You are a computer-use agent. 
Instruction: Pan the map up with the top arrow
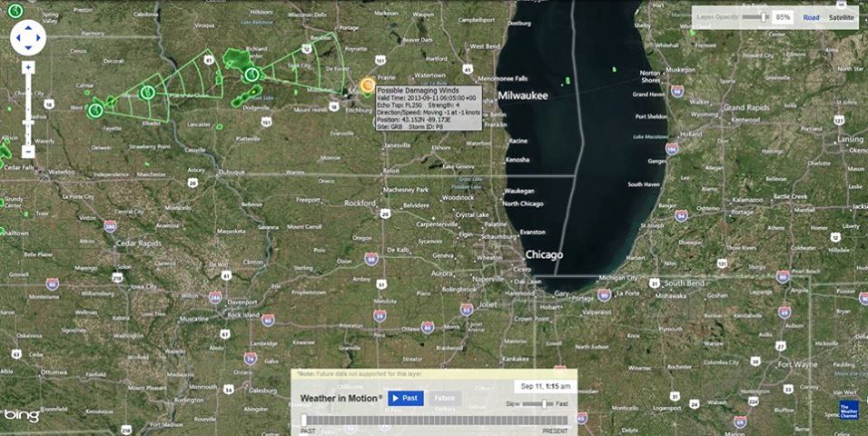(28, 26)
